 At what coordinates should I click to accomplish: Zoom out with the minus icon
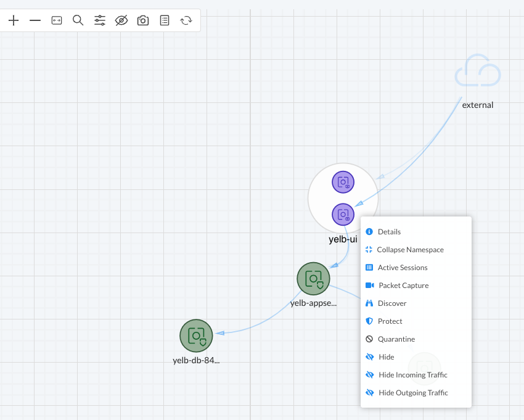tap(35, 20)
